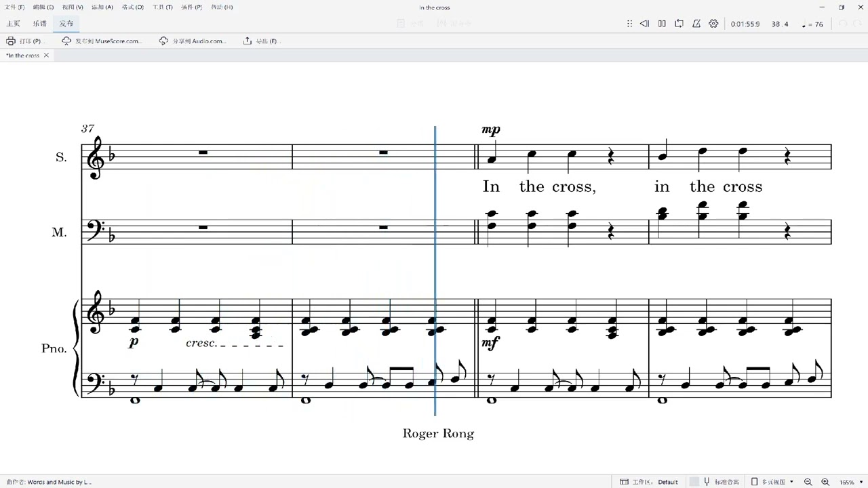The height and width of the screenshot is (488, 868).
Task: Click 发布到 MuseScore.com button
Action: tap(102, 41)
